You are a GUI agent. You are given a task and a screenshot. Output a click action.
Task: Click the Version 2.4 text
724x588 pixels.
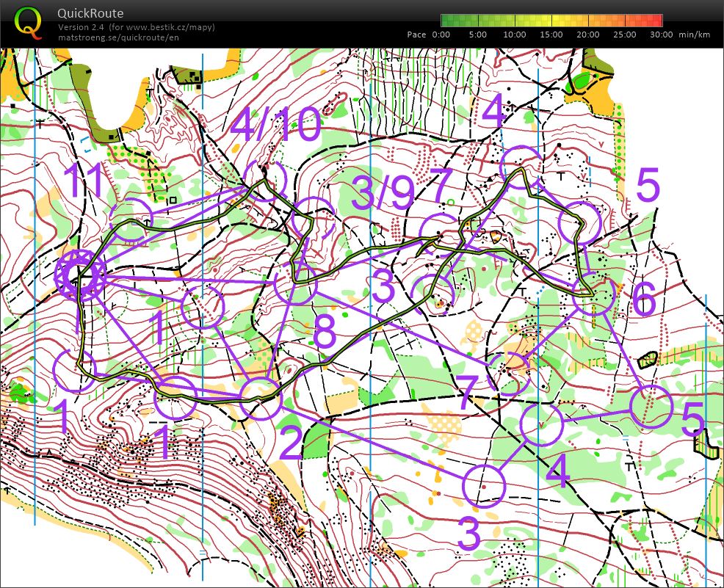coord(82,27)
